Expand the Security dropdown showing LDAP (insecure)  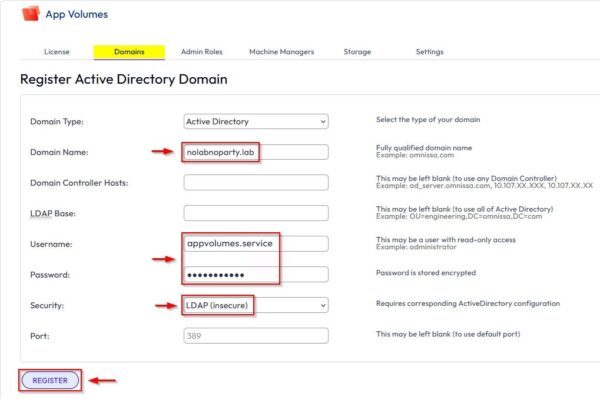point(256,305)
